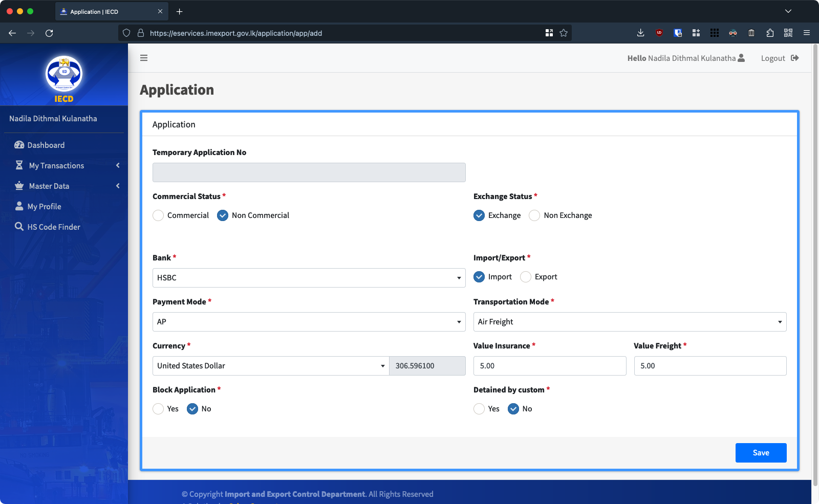Viewport: 819px width, 504px height.
Task: Choose the Non Exchange option
Action: [534, 215]
